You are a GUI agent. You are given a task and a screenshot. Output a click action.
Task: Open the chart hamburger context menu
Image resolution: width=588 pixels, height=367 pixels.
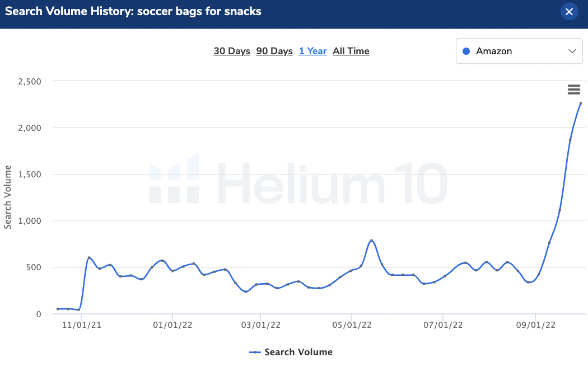coord(574,90)
